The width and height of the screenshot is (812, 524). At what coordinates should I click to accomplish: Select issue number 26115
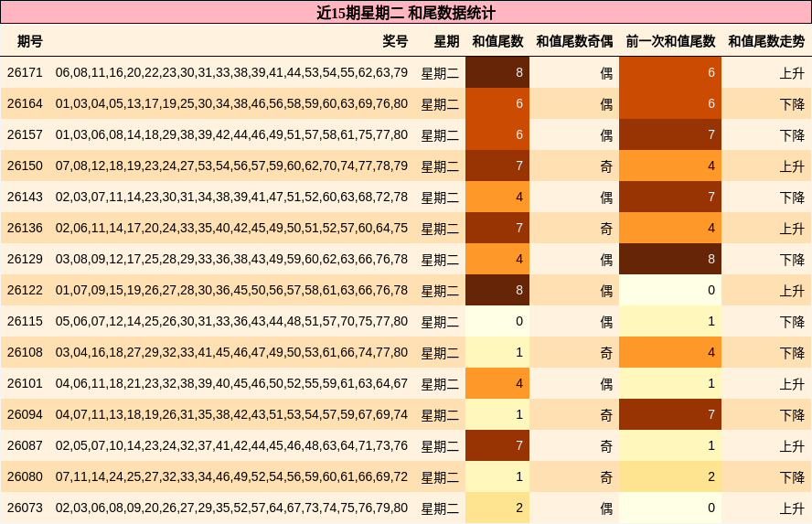pos(25,321)
